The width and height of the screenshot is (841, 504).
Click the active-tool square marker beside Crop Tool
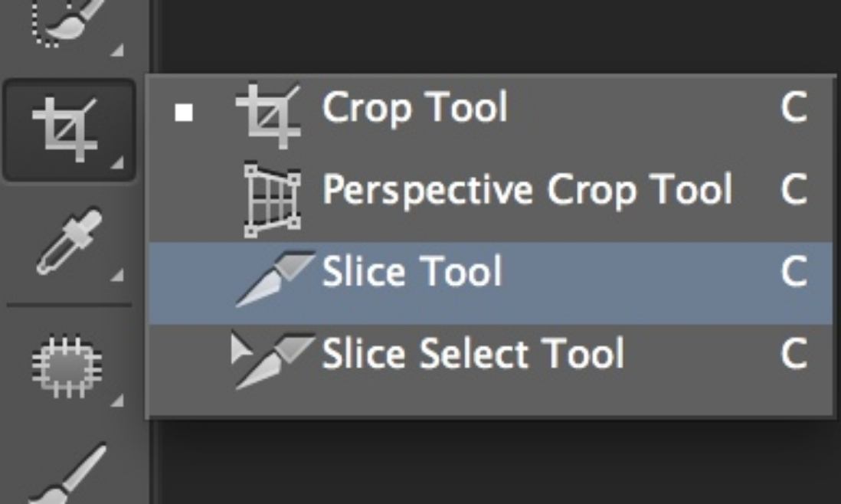[x=184, y=113]
